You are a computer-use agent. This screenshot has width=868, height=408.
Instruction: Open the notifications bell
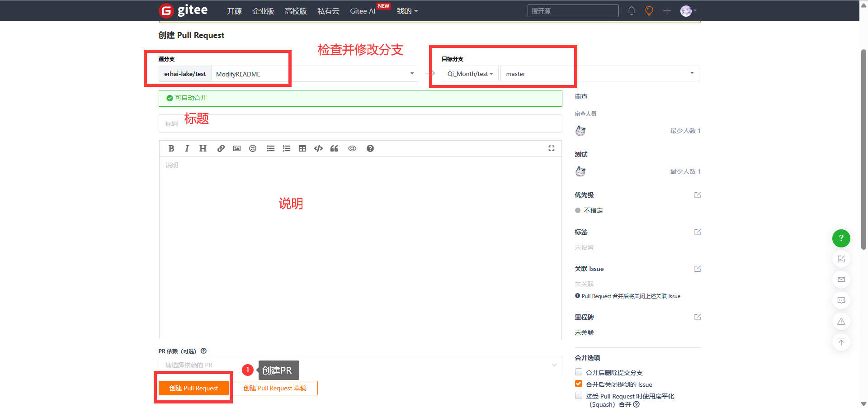[632, 11]
